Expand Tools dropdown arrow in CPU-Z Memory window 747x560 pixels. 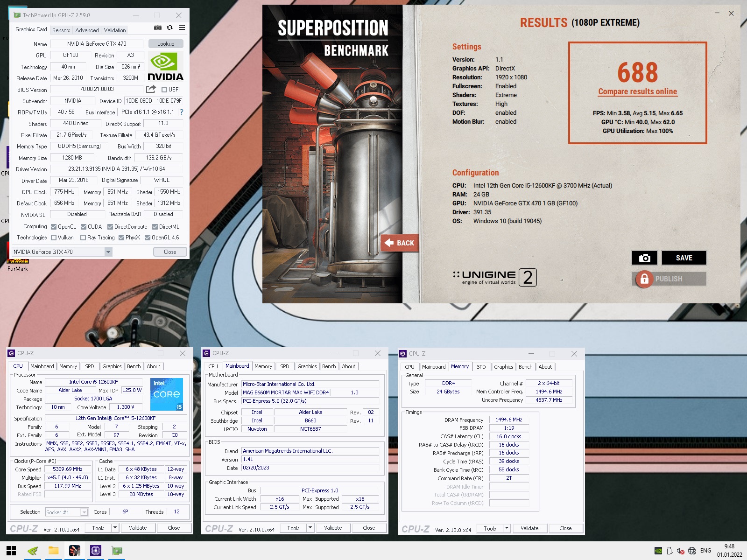(507, 528)
